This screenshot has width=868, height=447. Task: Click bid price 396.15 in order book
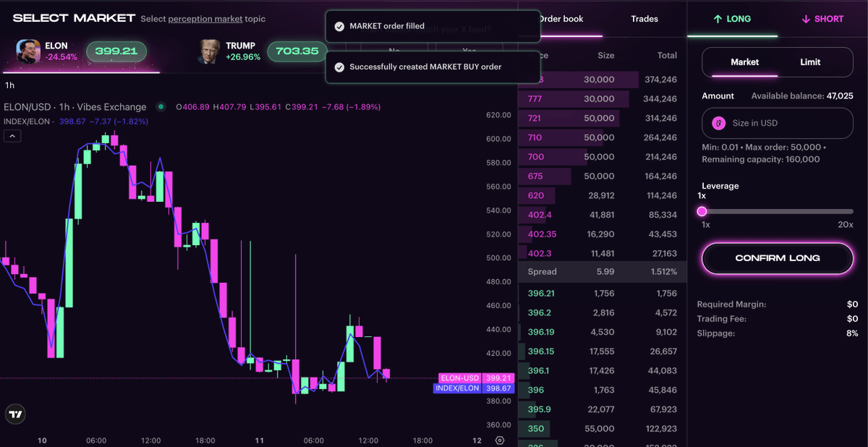541,352
